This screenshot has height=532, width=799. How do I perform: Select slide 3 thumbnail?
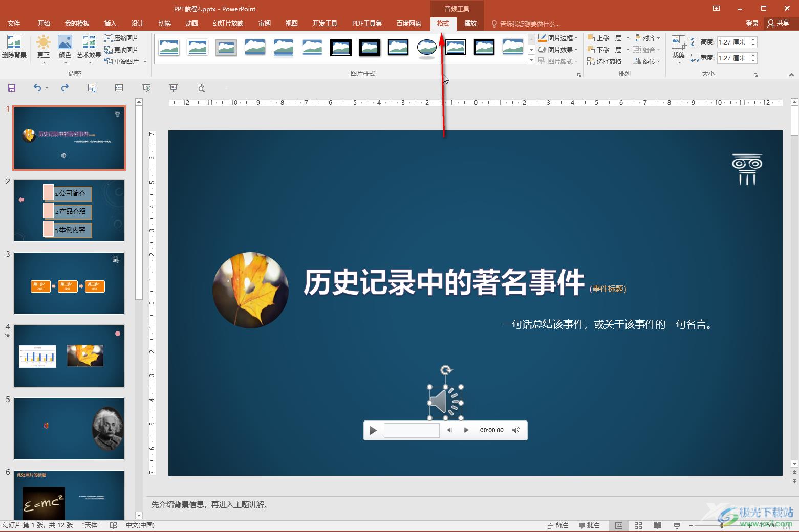tap(69, 283)
